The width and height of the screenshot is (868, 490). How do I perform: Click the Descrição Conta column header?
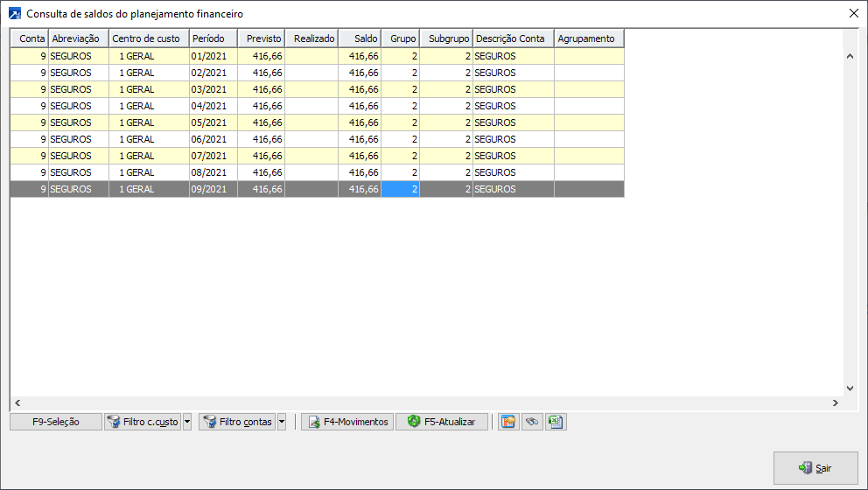tap(513, 38)
